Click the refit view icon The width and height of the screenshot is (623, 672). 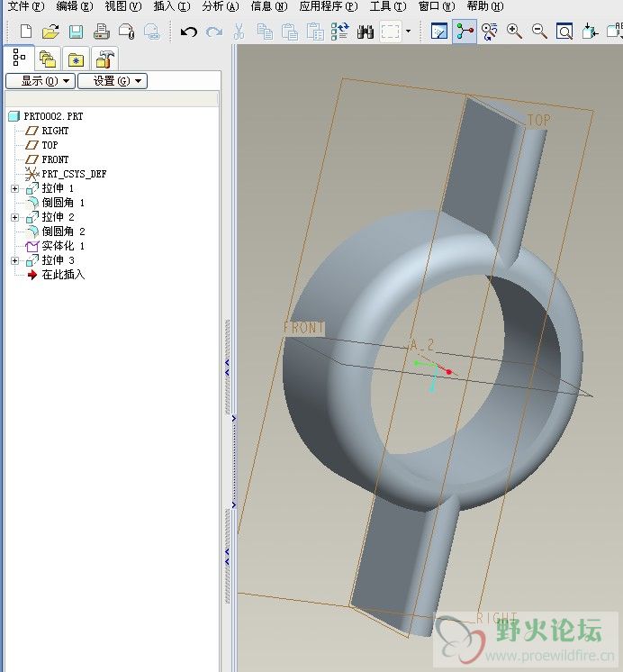tap(564, 32)
